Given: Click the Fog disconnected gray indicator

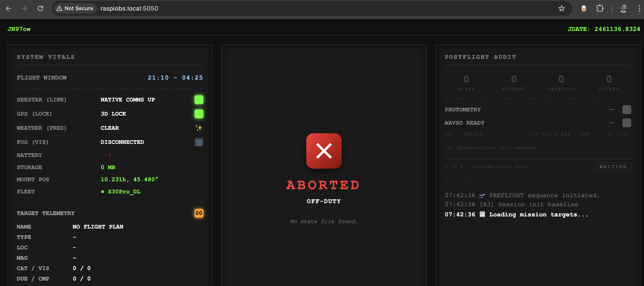Looking at the screenshot, I should [199, 142].
